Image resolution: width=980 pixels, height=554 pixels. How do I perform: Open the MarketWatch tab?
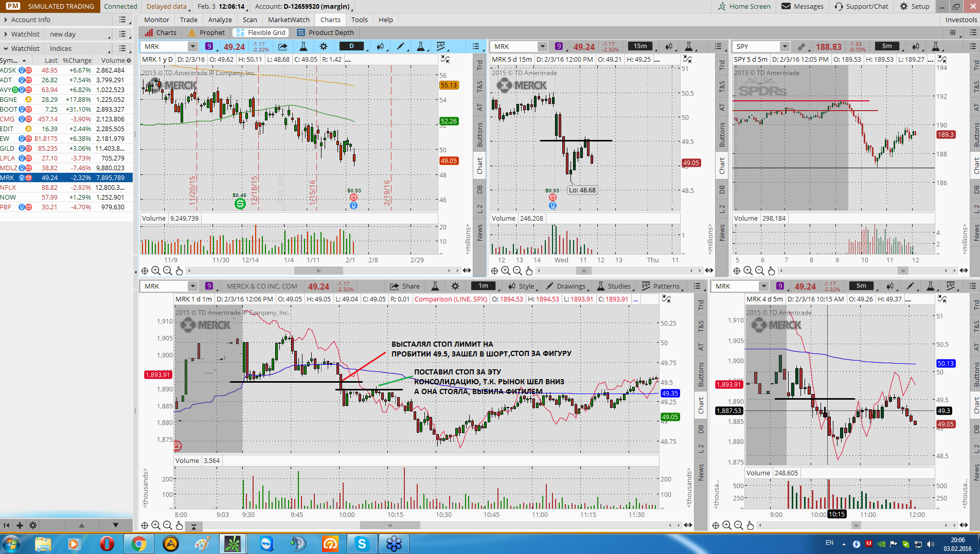tap(289, 20)
